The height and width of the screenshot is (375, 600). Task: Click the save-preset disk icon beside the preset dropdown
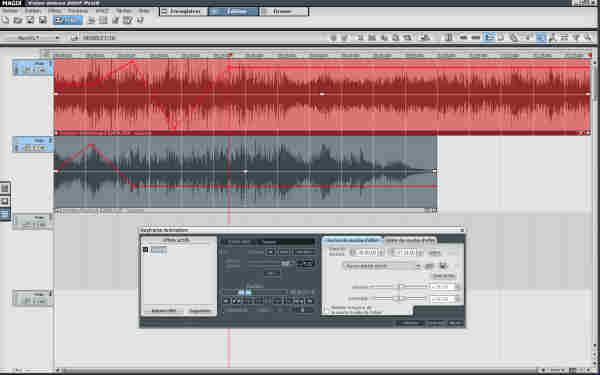coord(443,266)
